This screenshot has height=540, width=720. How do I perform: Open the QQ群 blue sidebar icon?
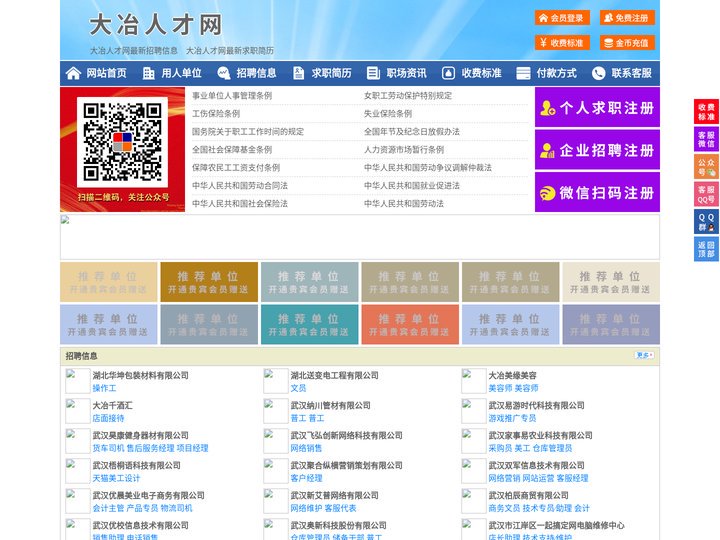706,222
